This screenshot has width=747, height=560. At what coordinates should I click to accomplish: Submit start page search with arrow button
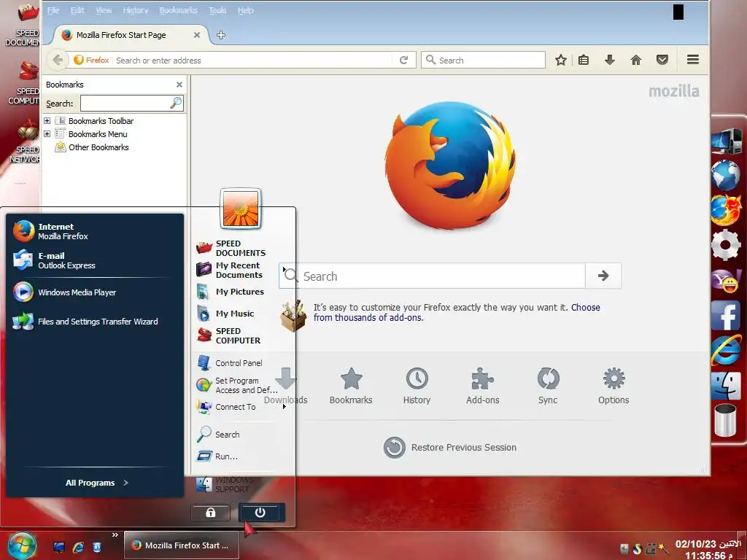[603, 276]
